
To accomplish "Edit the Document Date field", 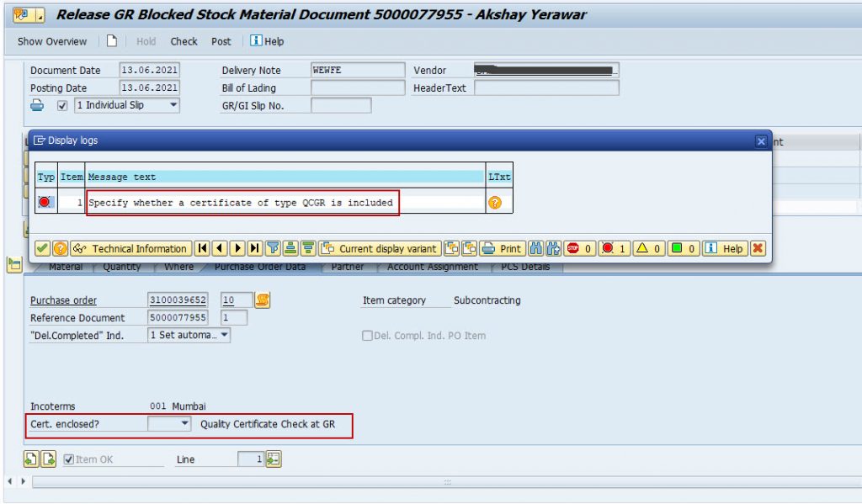I will click(x=149, y=70).
